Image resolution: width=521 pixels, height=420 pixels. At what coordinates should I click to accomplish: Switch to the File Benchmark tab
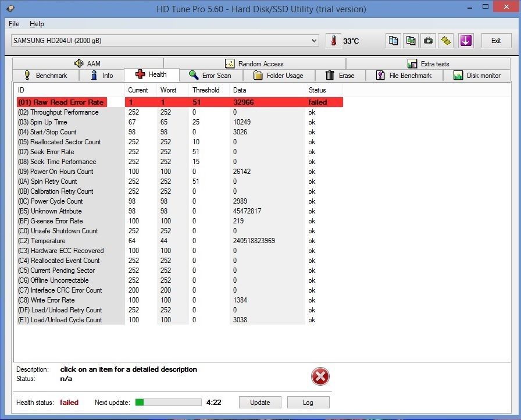pyautogui.click(x=404, y=76)
